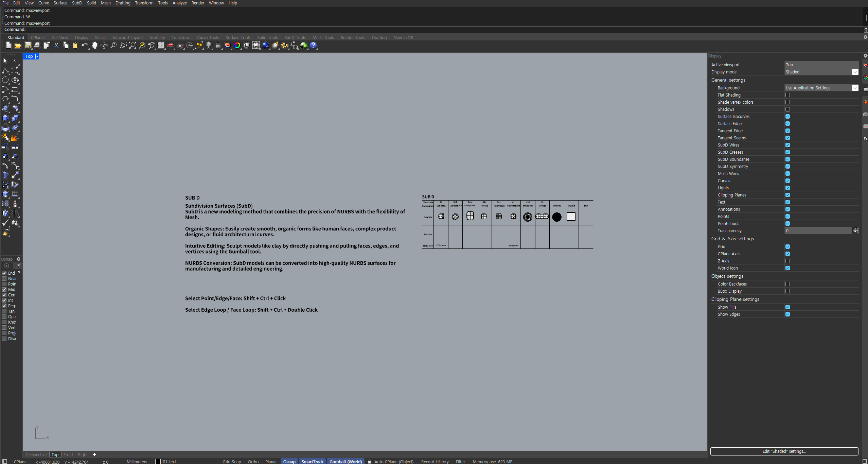Open the Top viewport title dropdown arrow
Screen dimensions: 868x464
[37, 56]
